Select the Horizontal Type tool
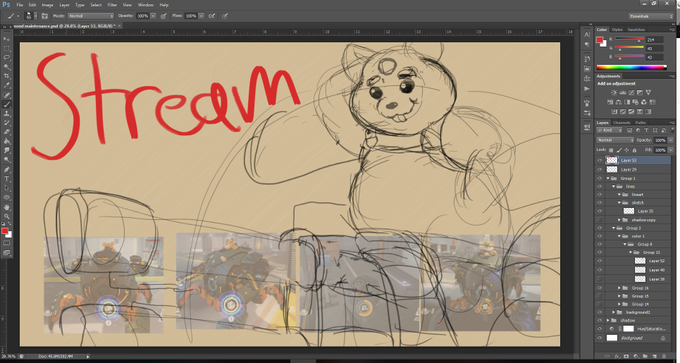 [7, 179]
